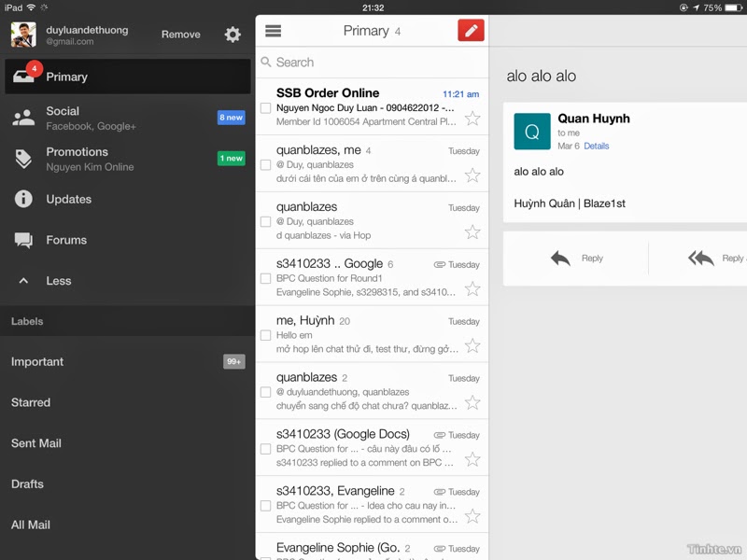Open the Social category
The height and width of the screenshot is (560, 747).
pyautogui.click(x=128, y=118)
